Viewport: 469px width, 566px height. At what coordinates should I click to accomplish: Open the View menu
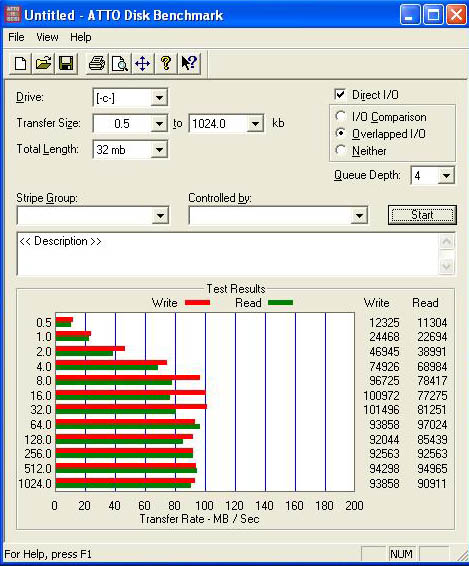click(x=47, y=37)
